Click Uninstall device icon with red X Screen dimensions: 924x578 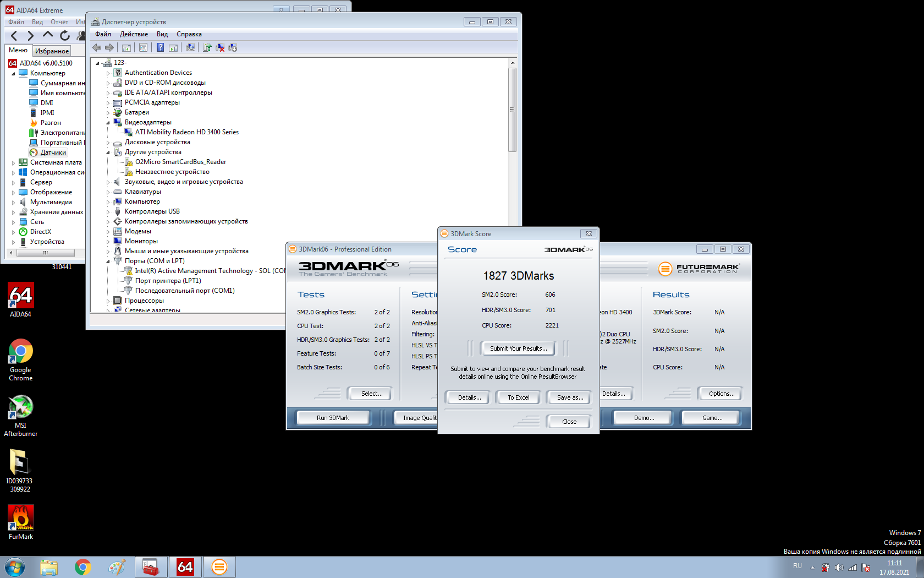point(220,48)
